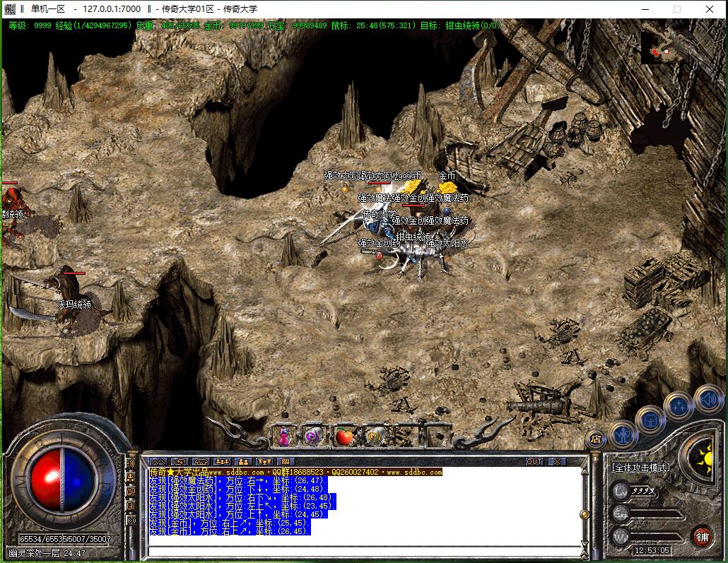Click the OUT button on chat panel
728x563 pixels.
(534, 462)
